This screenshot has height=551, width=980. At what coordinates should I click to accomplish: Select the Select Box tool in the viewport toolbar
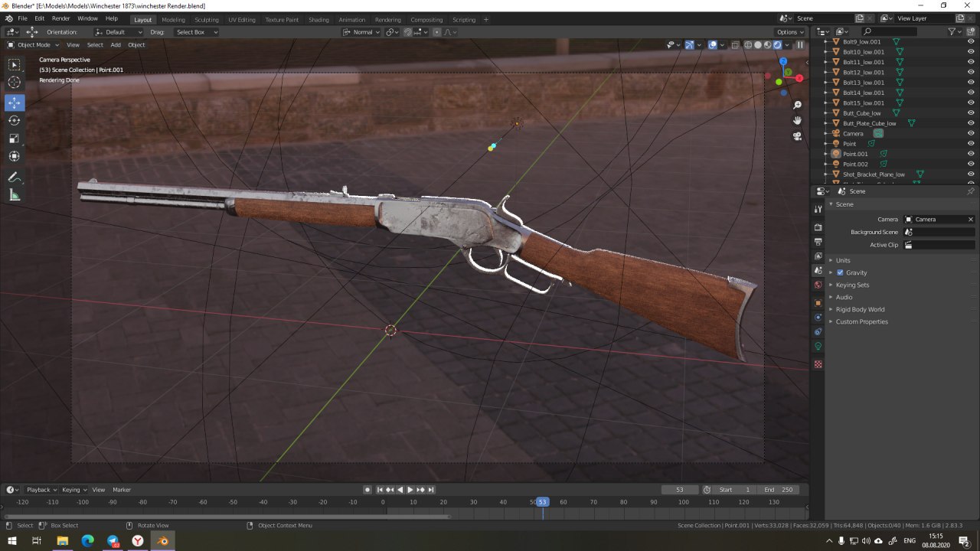pos(15,66)
